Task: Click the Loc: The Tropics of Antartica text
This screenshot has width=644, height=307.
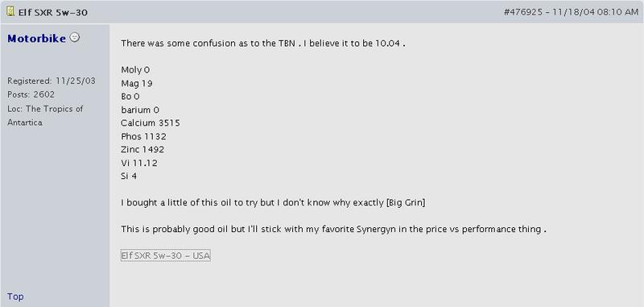Action: [45, 115]
